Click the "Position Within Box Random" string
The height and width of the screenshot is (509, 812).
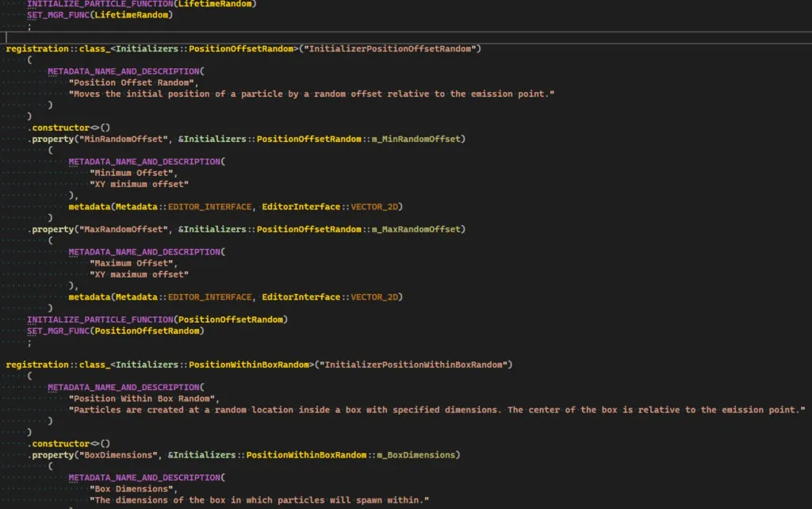tap(142, 399)
